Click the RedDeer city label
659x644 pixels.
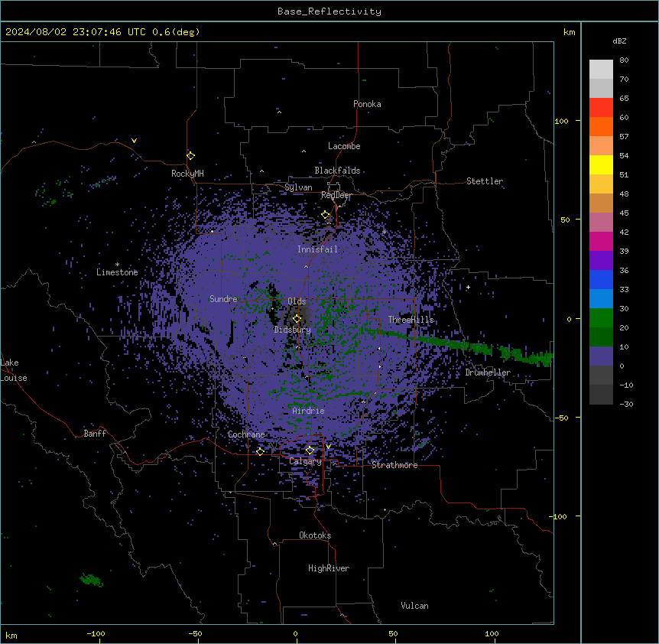[336, 195]
